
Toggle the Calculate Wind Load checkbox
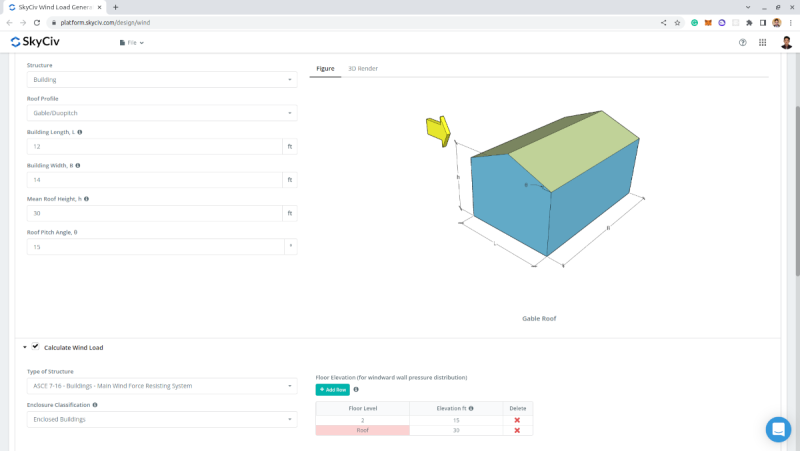point(35,346)
